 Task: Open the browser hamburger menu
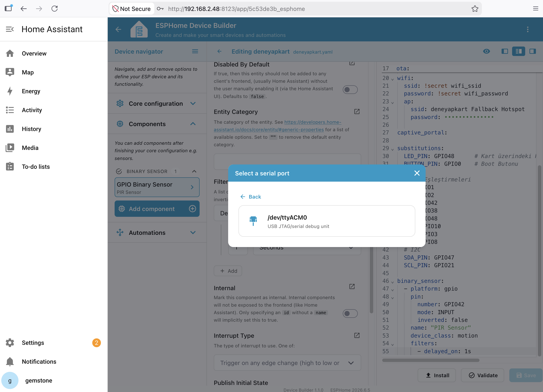[x=535, y=9]
